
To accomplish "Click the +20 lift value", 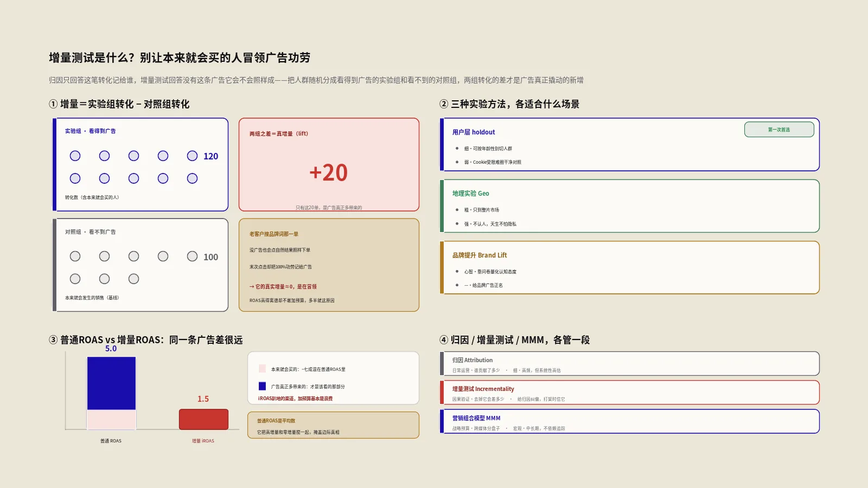I will click(x=329, y=173).
